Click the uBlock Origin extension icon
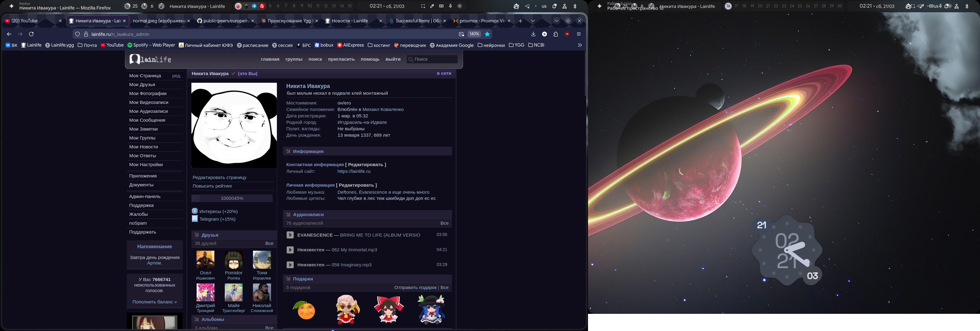The height and width of the screenshot is (331, 980). 567,34
